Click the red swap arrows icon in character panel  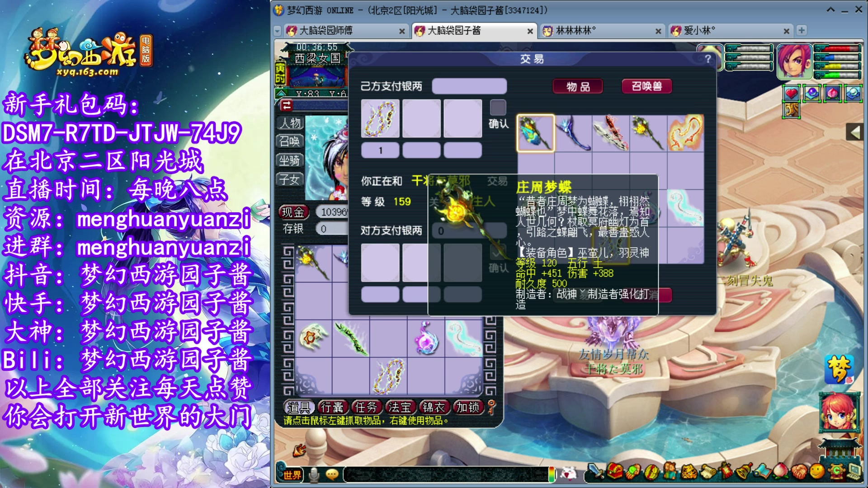[286, 105]
